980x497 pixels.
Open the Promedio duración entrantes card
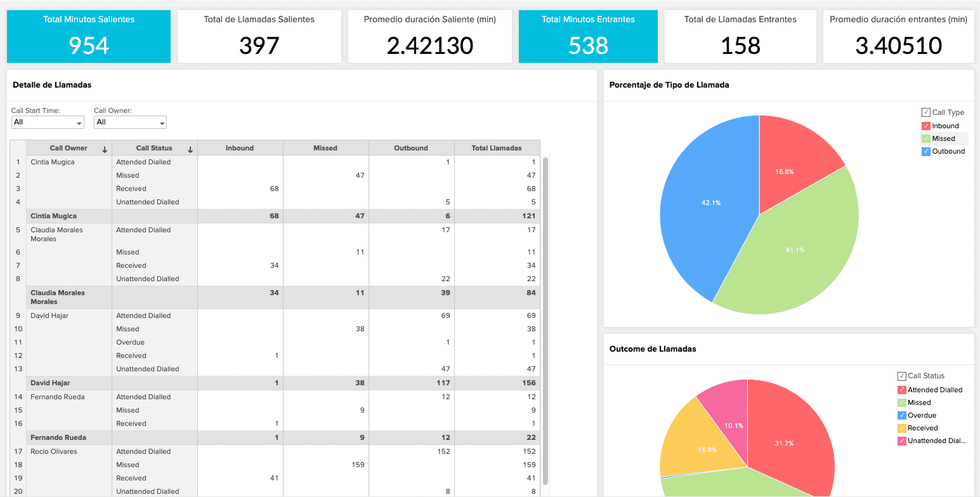(898, 36)
